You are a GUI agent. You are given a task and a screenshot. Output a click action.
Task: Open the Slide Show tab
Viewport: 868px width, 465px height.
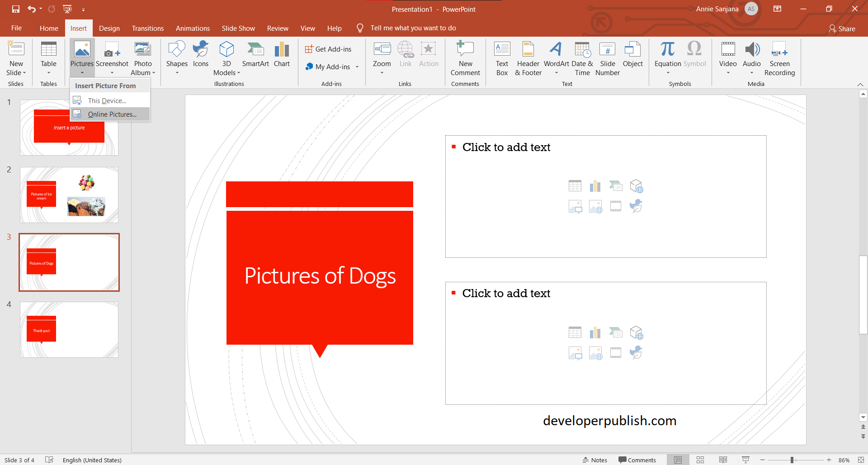(238, 28)
